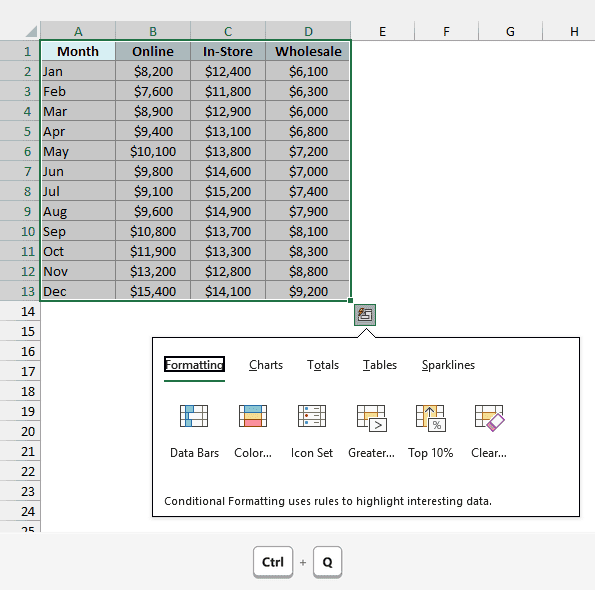595x590 pixels.
Task: Apply Icon Set formatting
Action: [x=312, y=431]
